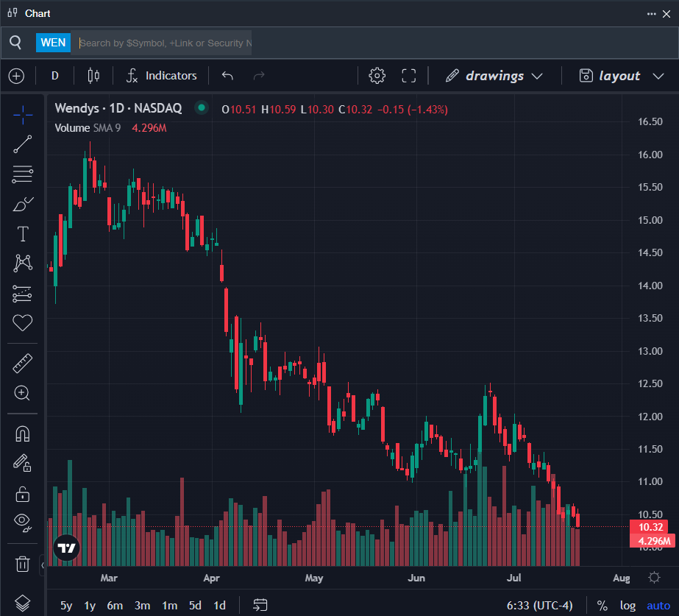The height and width of the screenshot is (616, 679).
Task: Open the Fibonacci retracement tools
Action: [23, 174]
